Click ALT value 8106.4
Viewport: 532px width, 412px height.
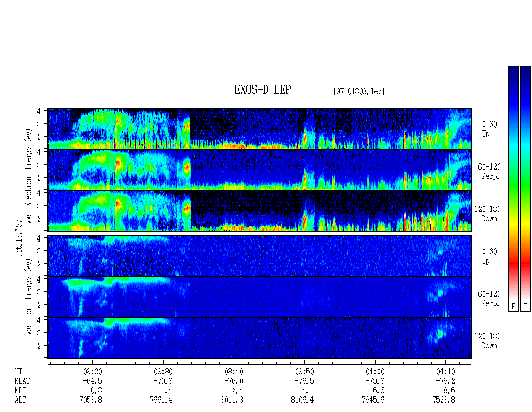(302, 400)
